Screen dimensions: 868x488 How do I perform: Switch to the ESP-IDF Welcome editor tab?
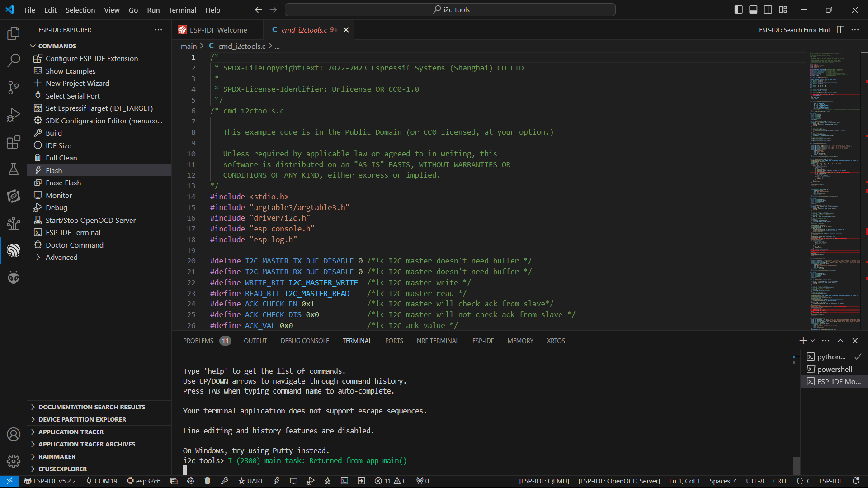[218, 30]
